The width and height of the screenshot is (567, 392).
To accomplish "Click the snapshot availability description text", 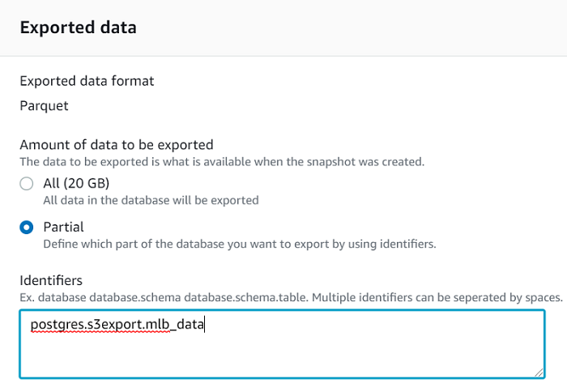I will pyautogui.click(x=221, y=161).
